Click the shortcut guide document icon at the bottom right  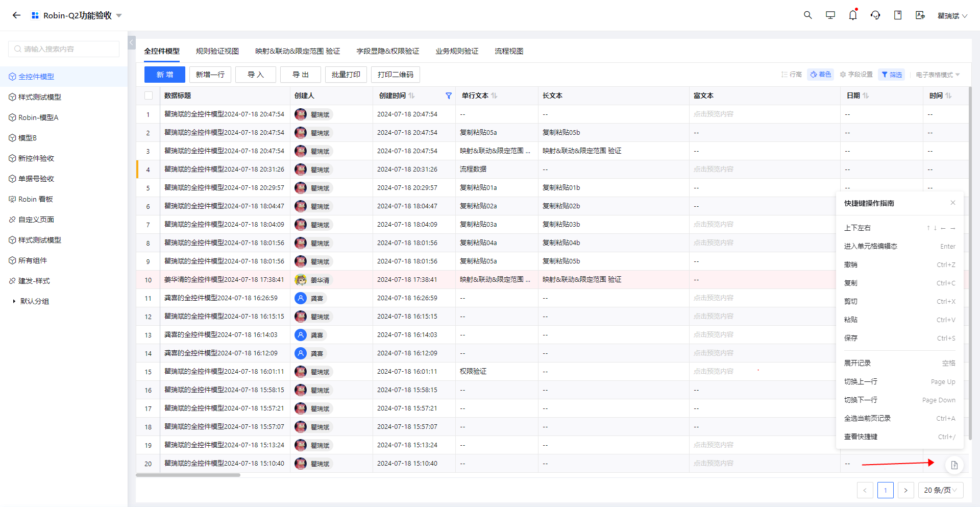[954, 465]
